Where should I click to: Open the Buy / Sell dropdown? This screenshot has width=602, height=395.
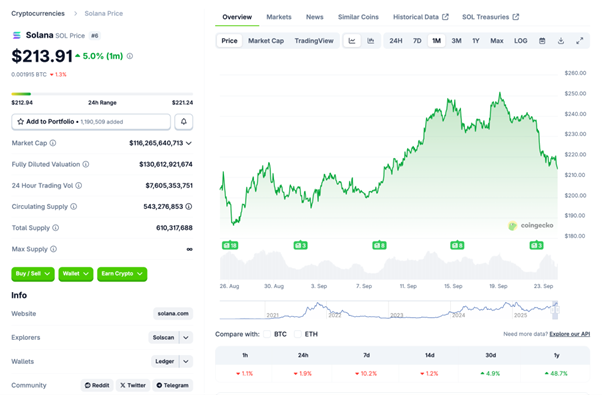33,274
